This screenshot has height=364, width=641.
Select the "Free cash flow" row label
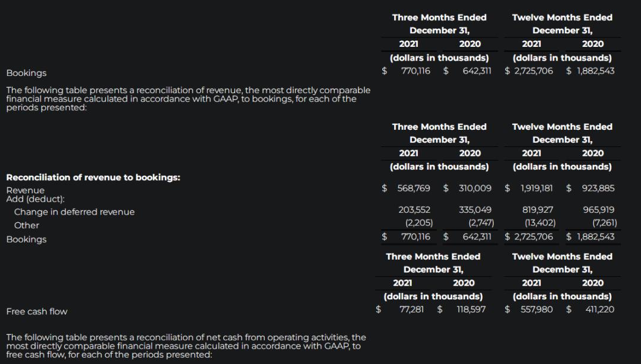coord(37,311)
